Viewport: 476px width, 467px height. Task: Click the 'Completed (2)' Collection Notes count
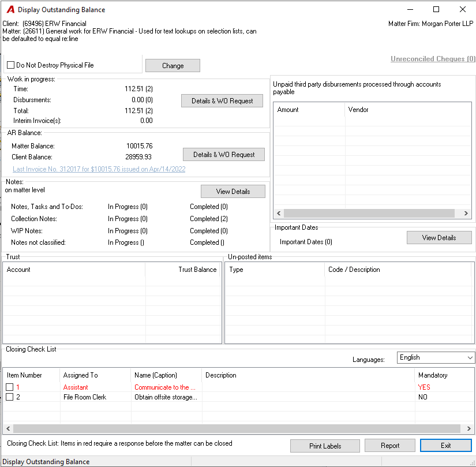209,219
